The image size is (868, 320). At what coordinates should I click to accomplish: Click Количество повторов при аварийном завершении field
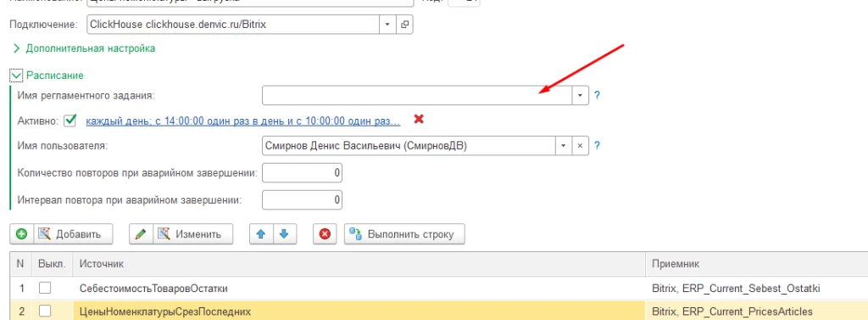coord(303,173)
